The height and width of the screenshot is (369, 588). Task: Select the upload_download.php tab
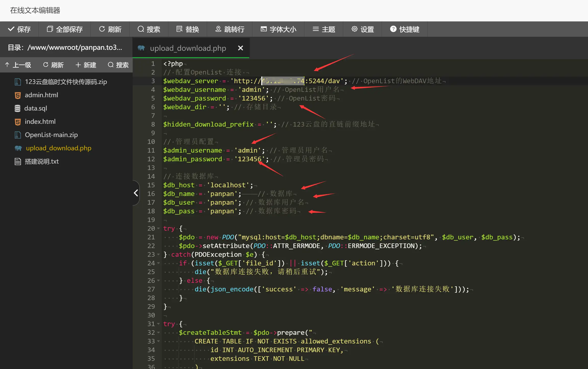pyautogui.click(x=187, y=48)
